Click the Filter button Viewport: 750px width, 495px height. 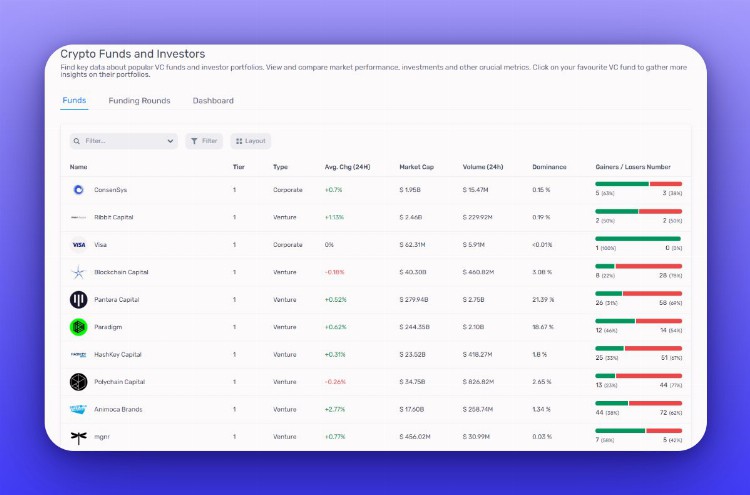pos(204,141)
